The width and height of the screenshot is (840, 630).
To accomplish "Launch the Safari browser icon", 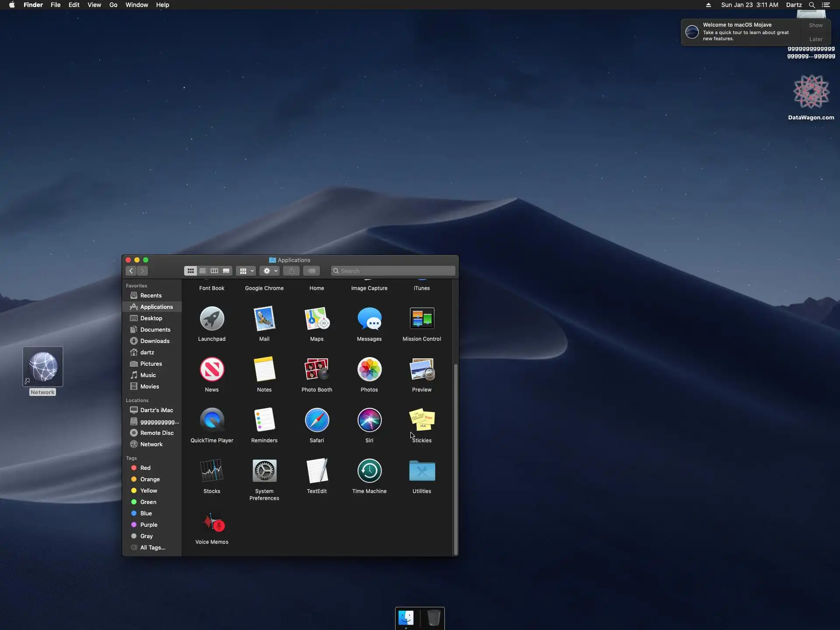I will [x=316, y=420].
